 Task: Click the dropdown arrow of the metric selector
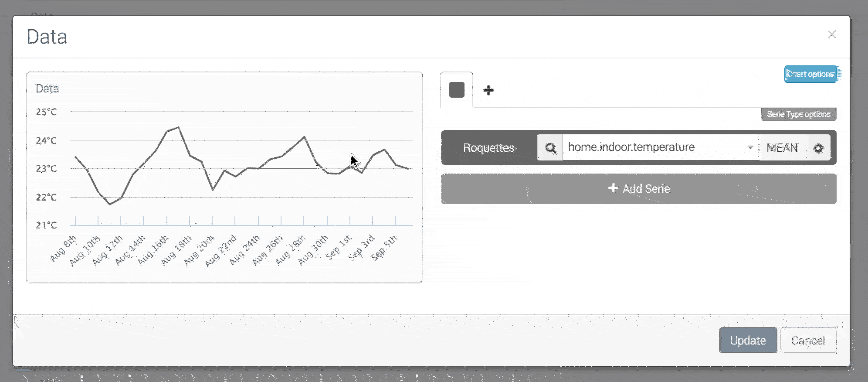750,147
